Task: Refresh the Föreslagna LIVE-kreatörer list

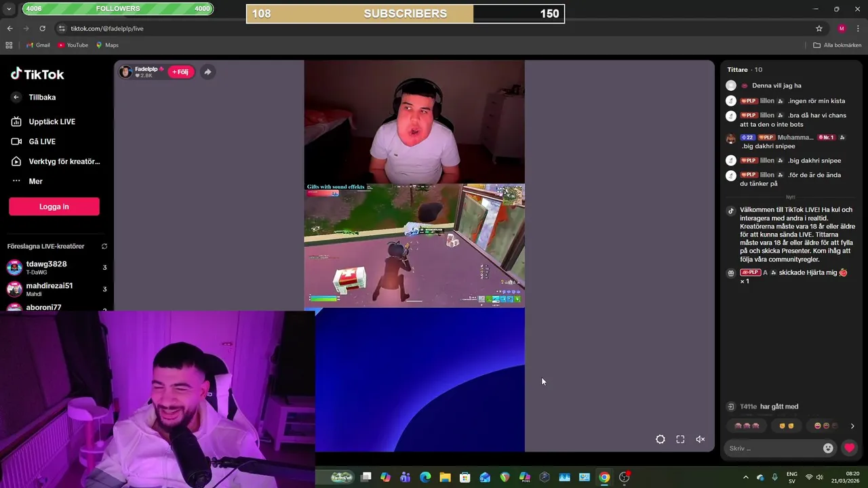Action: (104, 247)
